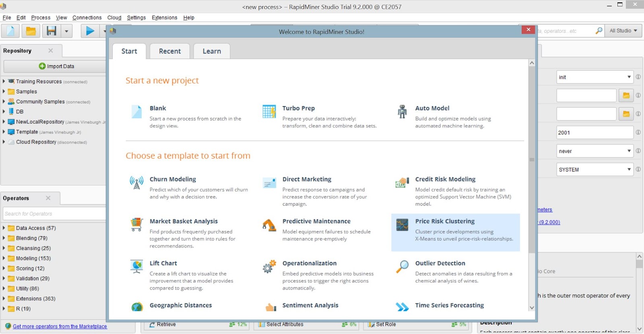The image size is (644, 334).
Task: Switch to the Recent tab
Action: point(170,51)
